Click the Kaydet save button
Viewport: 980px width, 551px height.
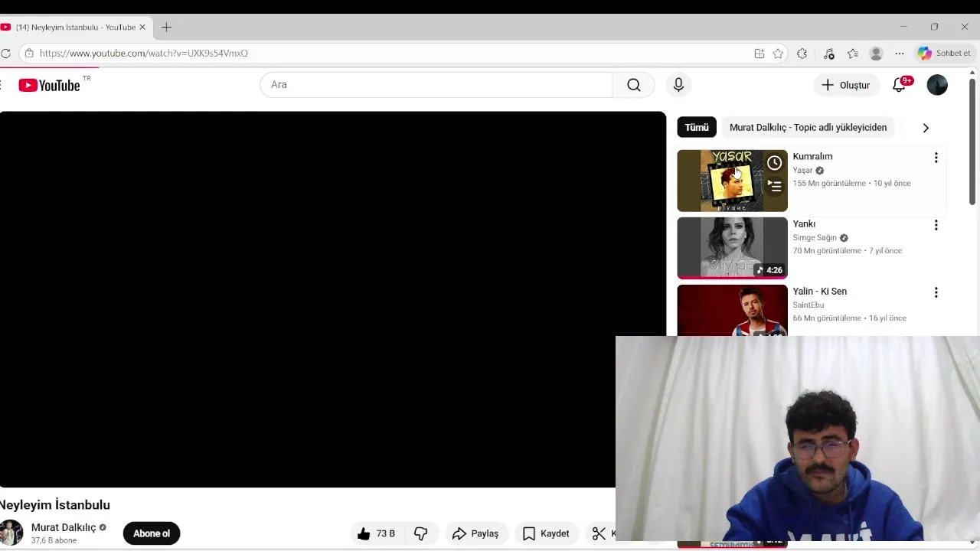(546, 533)
